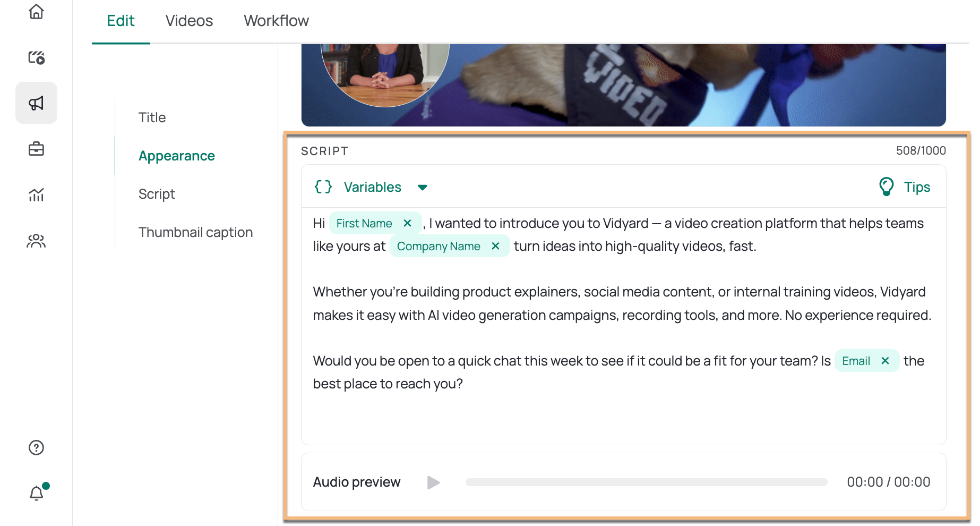Seek on the audio preview progress bar
The image size is (980, 526).
click(646, 482)
